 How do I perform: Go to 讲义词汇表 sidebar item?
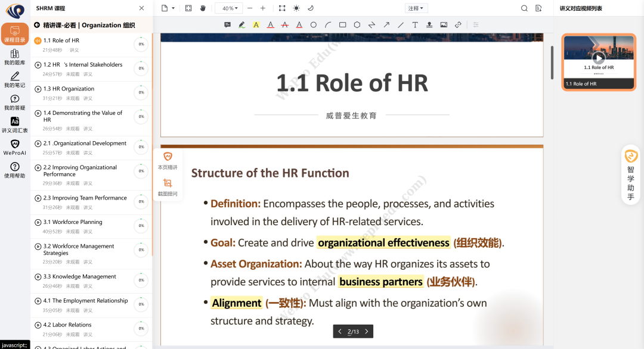coord(15,125)
